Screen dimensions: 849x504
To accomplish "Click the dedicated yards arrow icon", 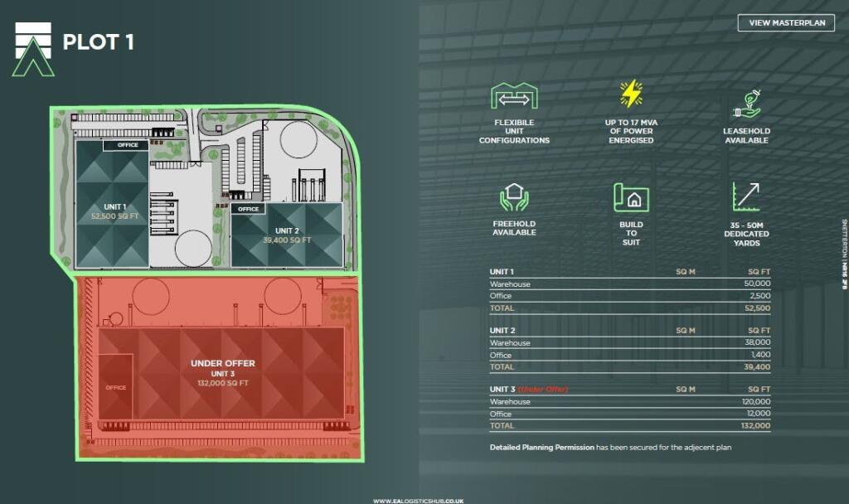I will pos(746,197).
